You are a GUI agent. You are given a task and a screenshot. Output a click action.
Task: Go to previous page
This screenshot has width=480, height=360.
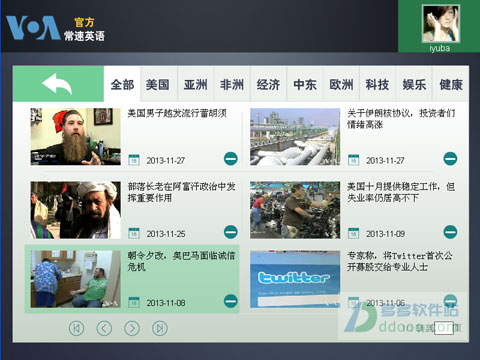(104, 328)
